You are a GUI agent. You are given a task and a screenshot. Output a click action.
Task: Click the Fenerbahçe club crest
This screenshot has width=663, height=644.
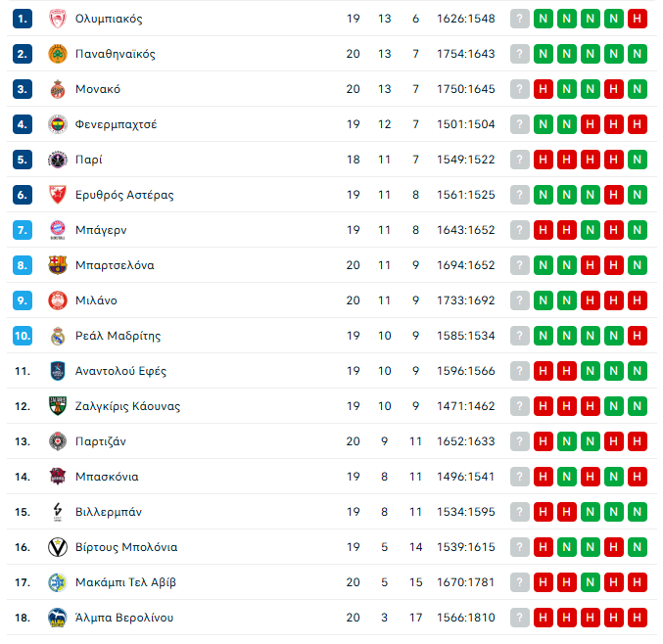pyautogui.click(x=57, y=124)
